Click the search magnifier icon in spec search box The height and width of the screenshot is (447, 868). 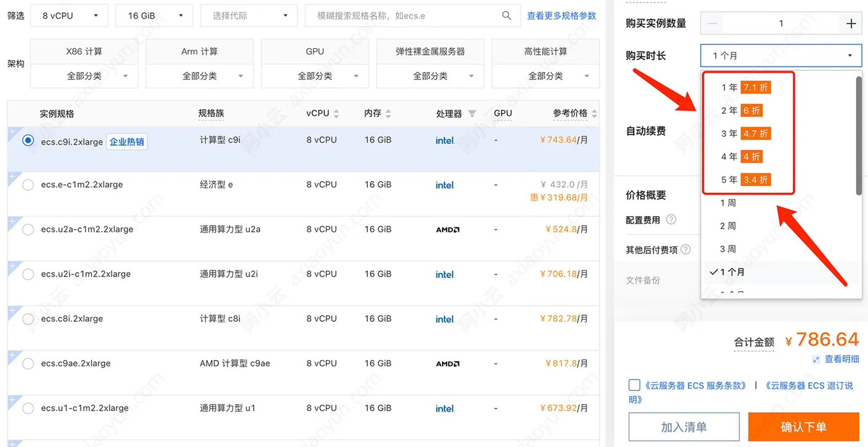(507, 15)
